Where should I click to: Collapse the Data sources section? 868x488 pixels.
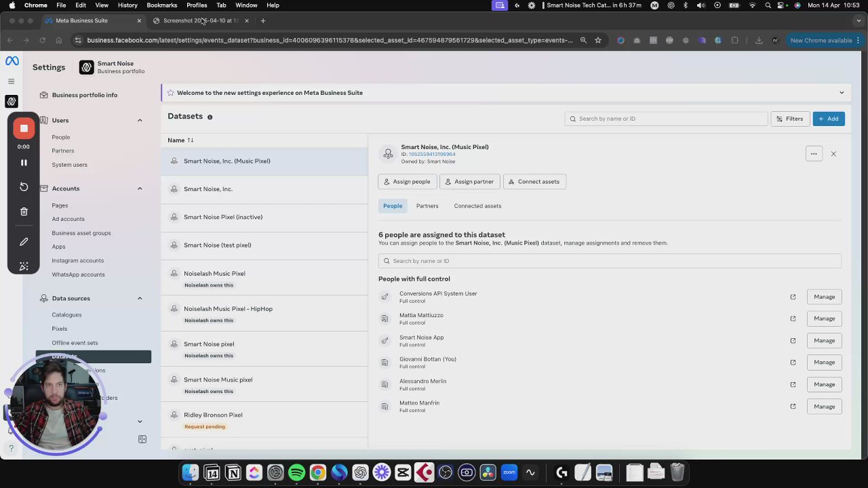[x=140, y=298]
